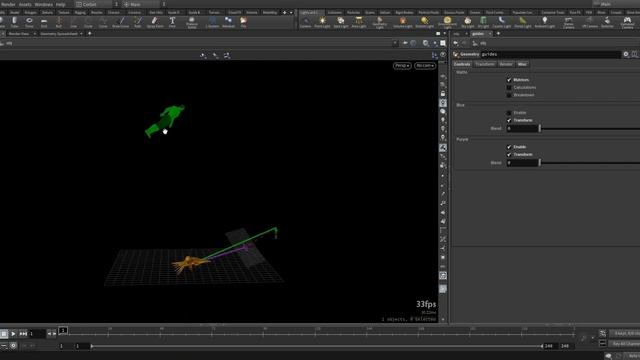
Task: Open the Persp viewport camera dropdown
Action: coord(402,66)
